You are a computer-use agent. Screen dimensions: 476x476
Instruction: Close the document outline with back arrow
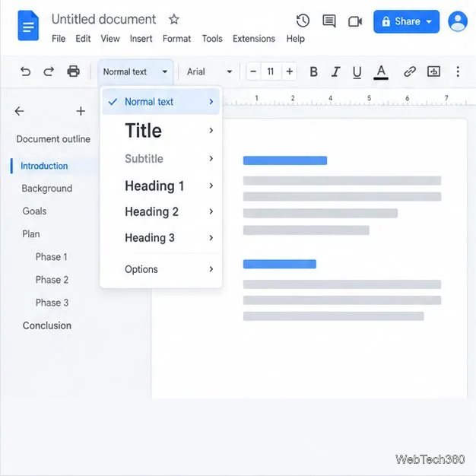[x=19, y=111]
